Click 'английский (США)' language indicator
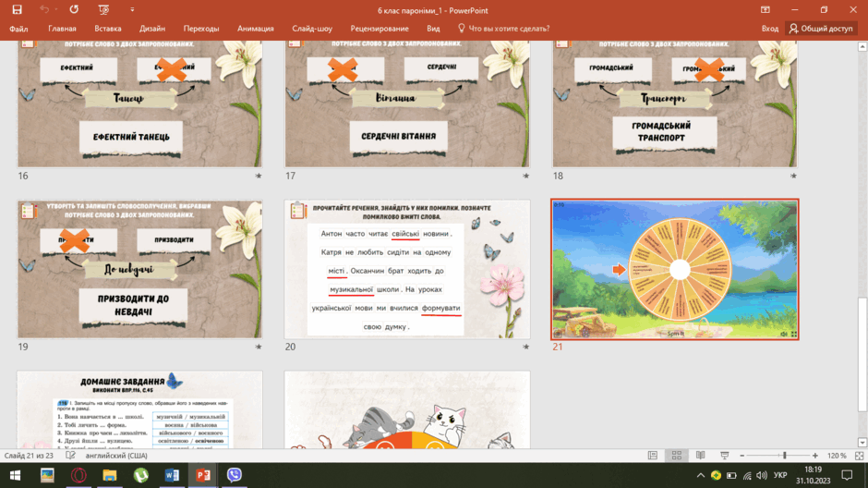Viewport: 868px width, 488px height. click(x=116, y=456)
